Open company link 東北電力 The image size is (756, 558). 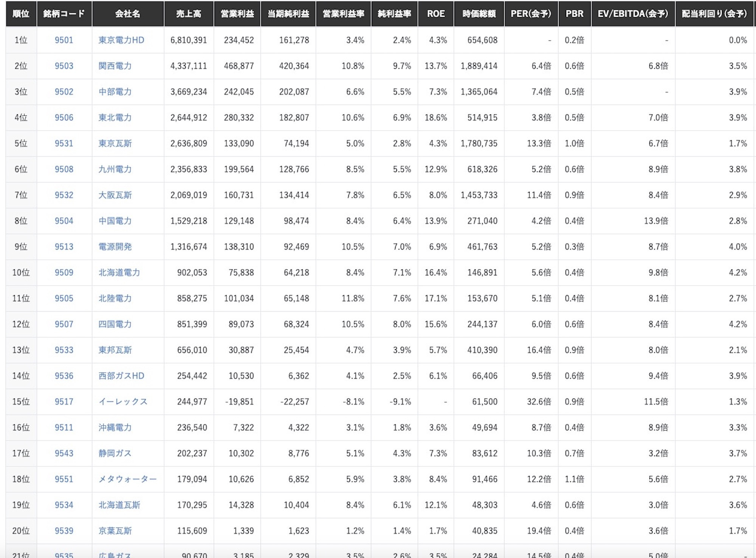[x=115, y=118]
